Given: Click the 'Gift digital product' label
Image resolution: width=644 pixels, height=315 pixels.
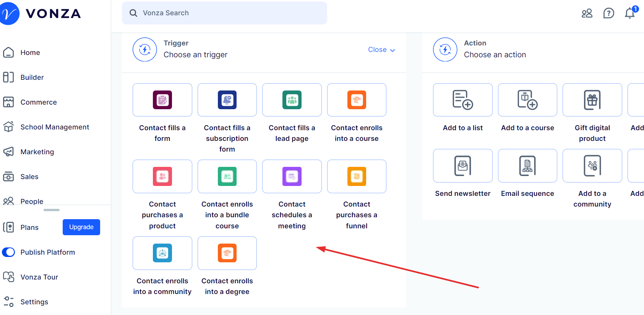Looking at the screenshot, I should pyautogui.click(x=592, y=133).
